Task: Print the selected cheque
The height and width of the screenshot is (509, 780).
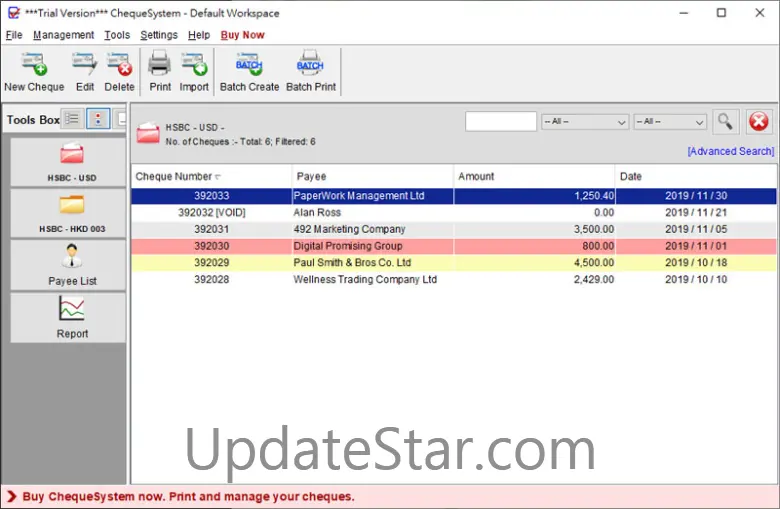Action: pyautogui.click(x=160, y=73)
